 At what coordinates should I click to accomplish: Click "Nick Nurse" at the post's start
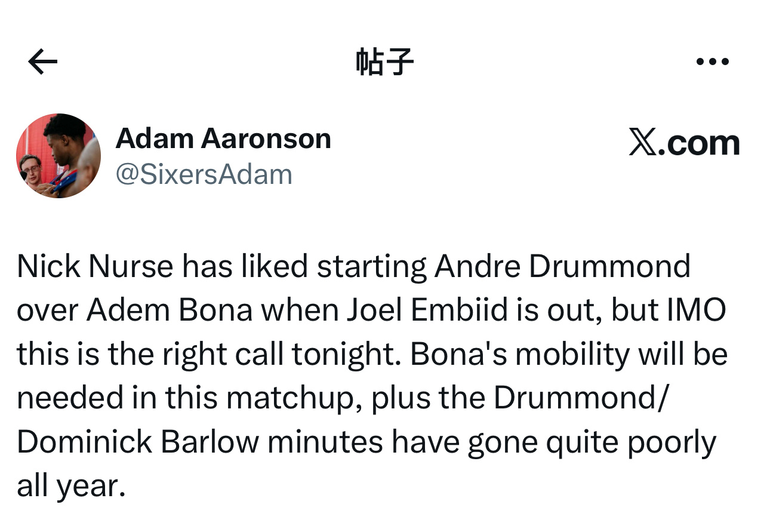tap(96, 266)
